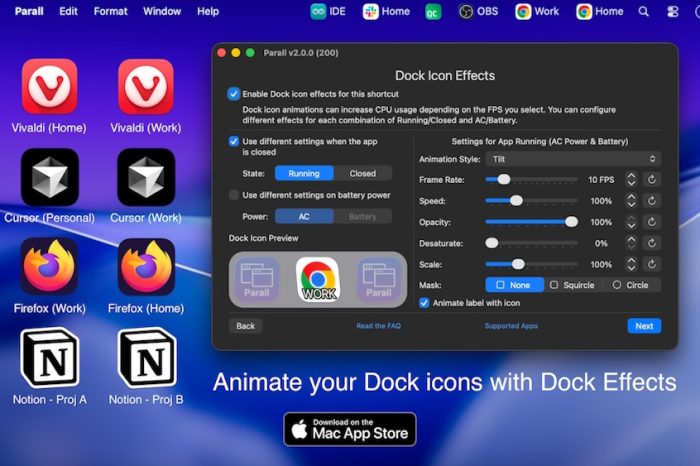
Task: Open the Vivaldi (Home) shortcut icon
Action: click(x=49, y=86)
